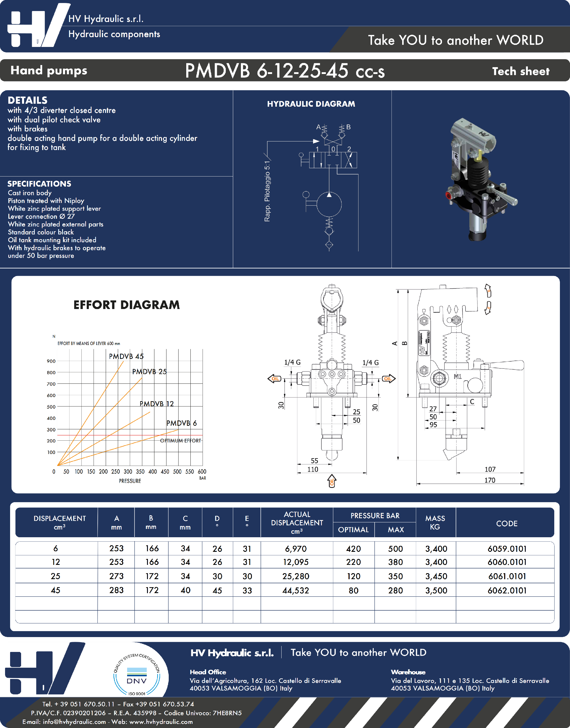The width and height of the screenshot is (570, 728).
Task: Click A dimension value '283'
Action: click(116, 590)
